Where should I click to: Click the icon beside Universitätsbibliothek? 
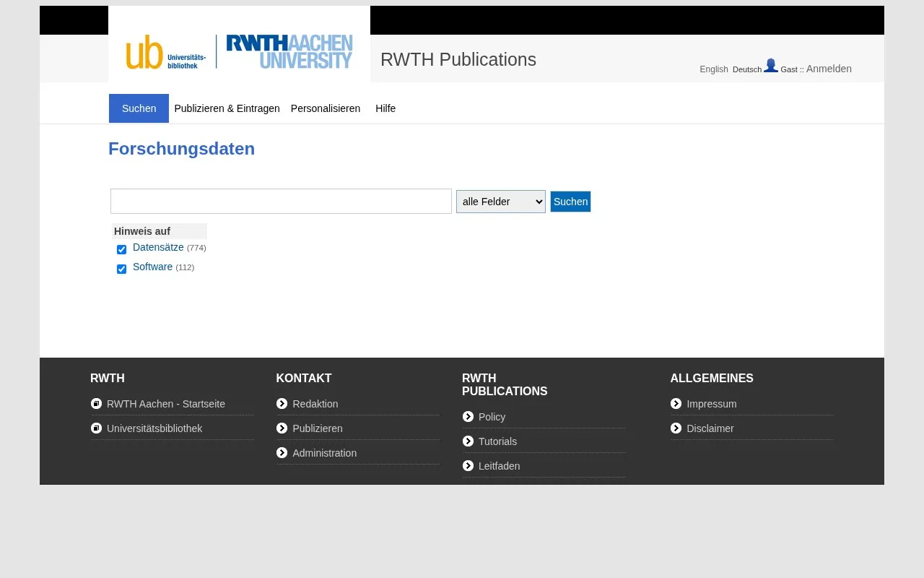96,428
